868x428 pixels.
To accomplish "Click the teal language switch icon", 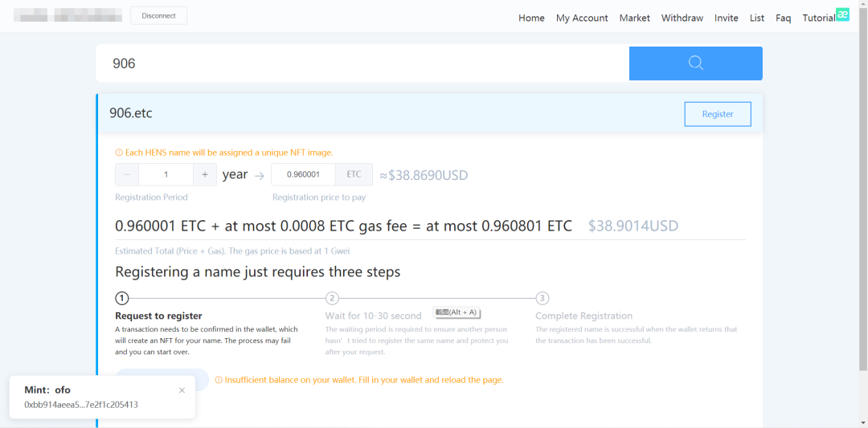I will (842, 14).
